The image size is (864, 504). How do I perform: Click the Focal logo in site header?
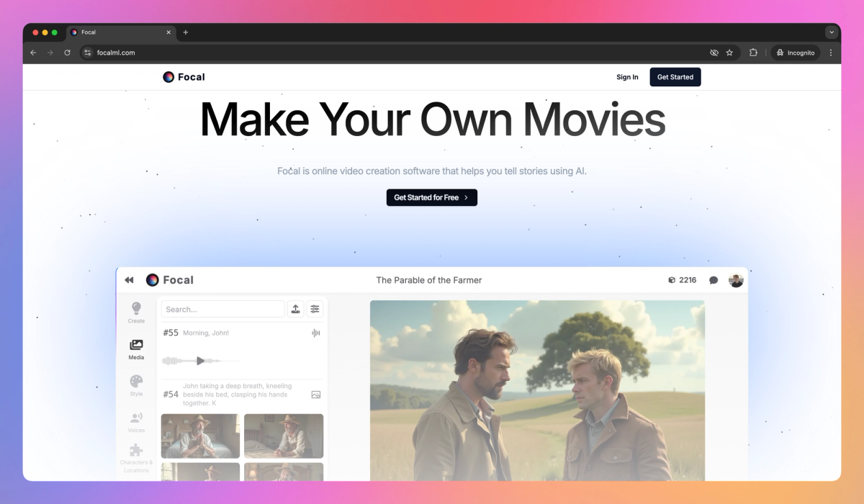(184, 77)
